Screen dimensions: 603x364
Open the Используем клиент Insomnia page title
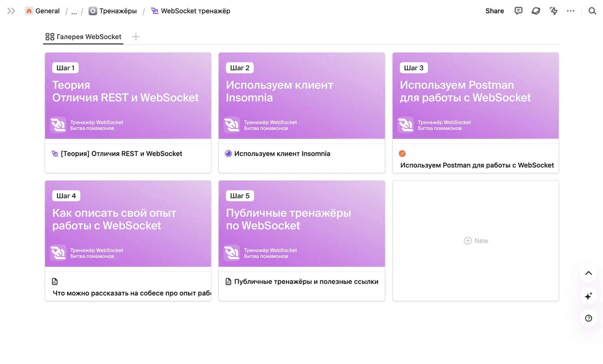pyautogui.click(x=282, y=153)
